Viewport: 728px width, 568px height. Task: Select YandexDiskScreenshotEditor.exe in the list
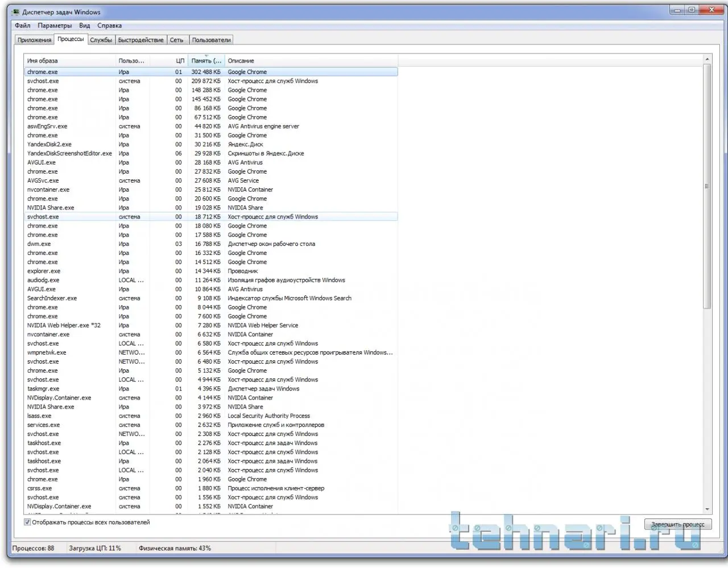click(x=211, y=154)
